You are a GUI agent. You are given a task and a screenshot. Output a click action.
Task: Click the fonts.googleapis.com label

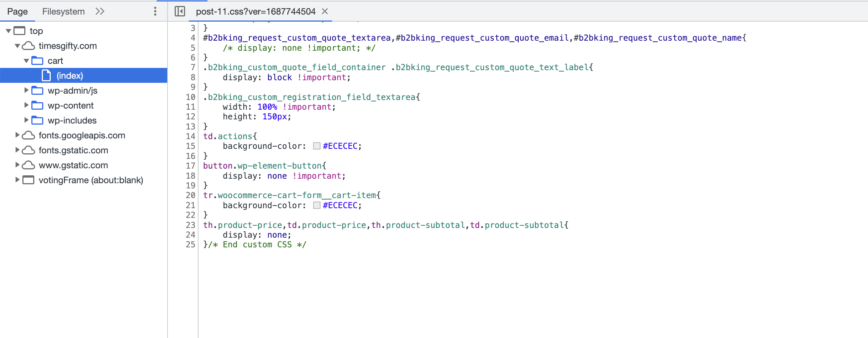(x=82, y=135)
